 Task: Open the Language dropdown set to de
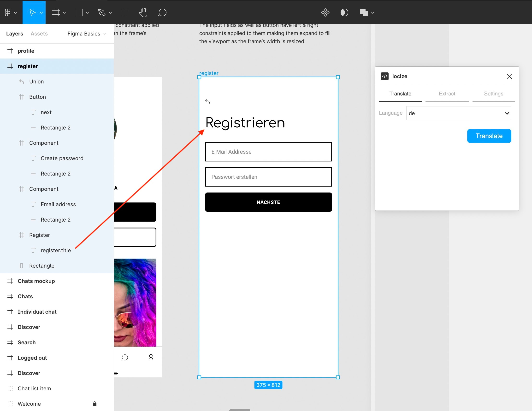[458, 113]
